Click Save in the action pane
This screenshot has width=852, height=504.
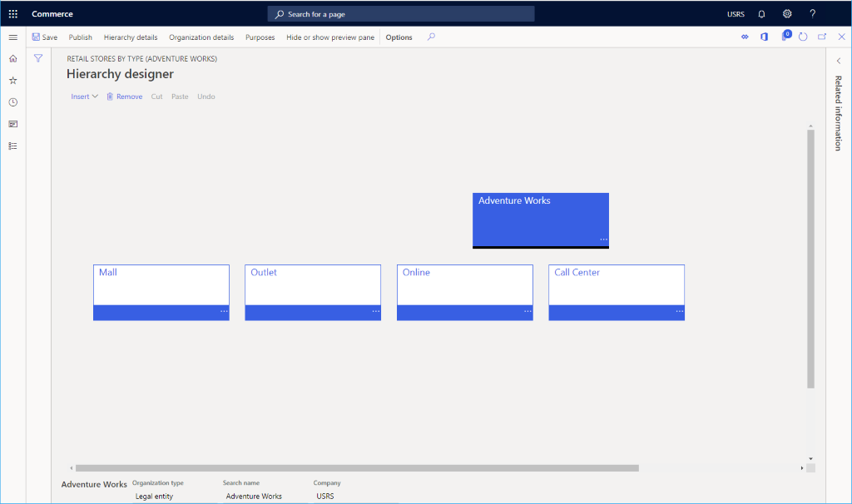pos(45,37)
